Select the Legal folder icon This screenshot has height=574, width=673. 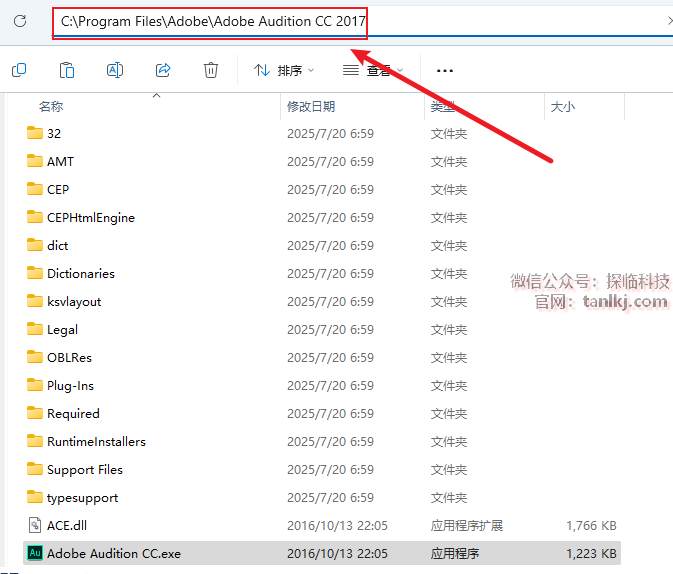point(35,329)
